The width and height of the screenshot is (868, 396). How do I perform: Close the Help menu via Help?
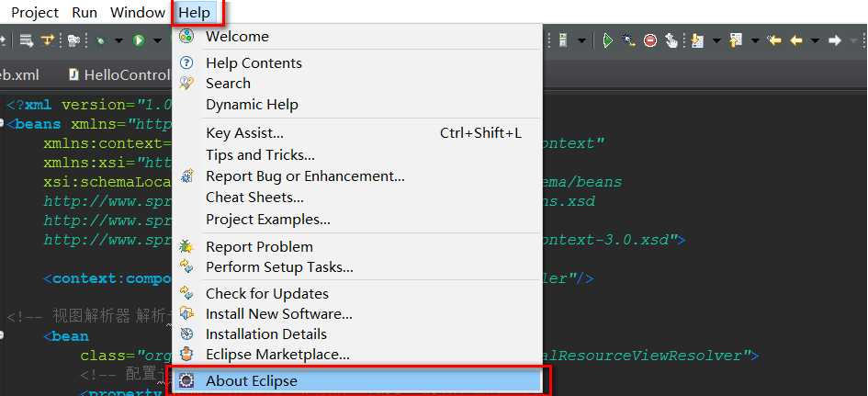pos(195,12)
